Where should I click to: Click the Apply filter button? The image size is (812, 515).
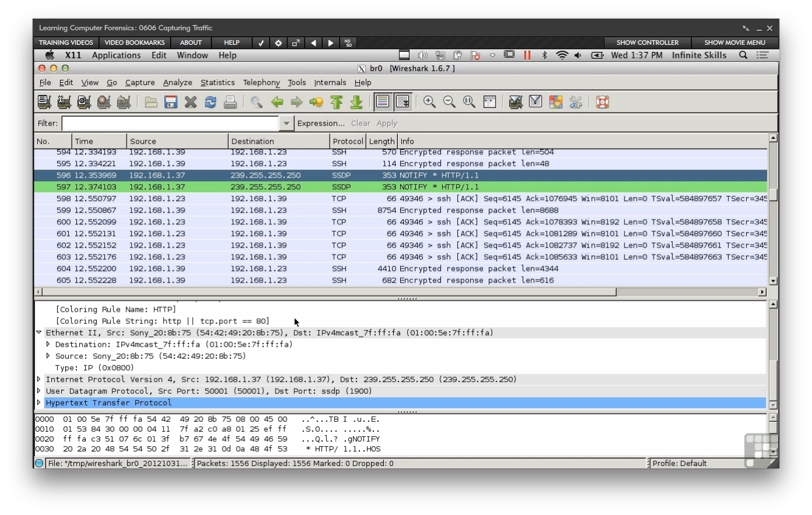pyautogui.click(x=387, y=124)
